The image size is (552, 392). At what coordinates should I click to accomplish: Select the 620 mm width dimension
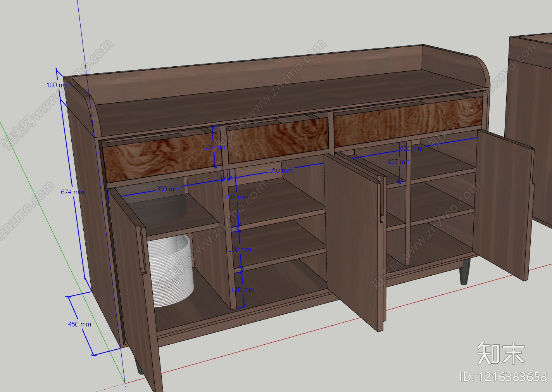tap(411, 149)
